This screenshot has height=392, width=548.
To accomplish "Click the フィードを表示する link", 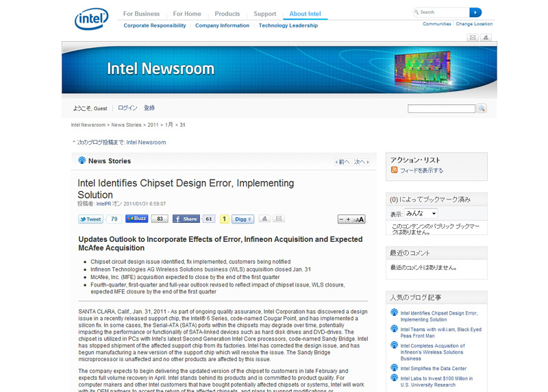I will pos(421,170).
